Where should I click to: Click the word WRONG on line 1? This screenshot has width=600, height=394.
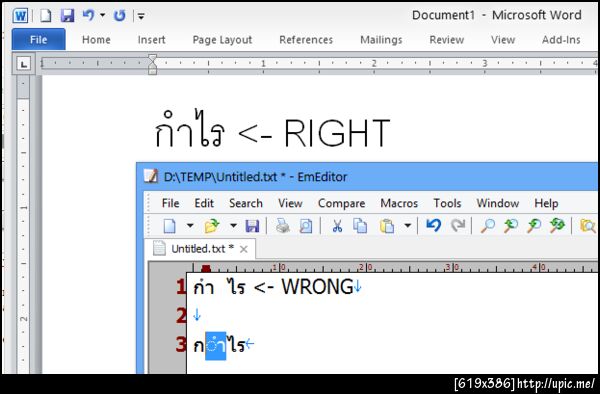[317, 287]
